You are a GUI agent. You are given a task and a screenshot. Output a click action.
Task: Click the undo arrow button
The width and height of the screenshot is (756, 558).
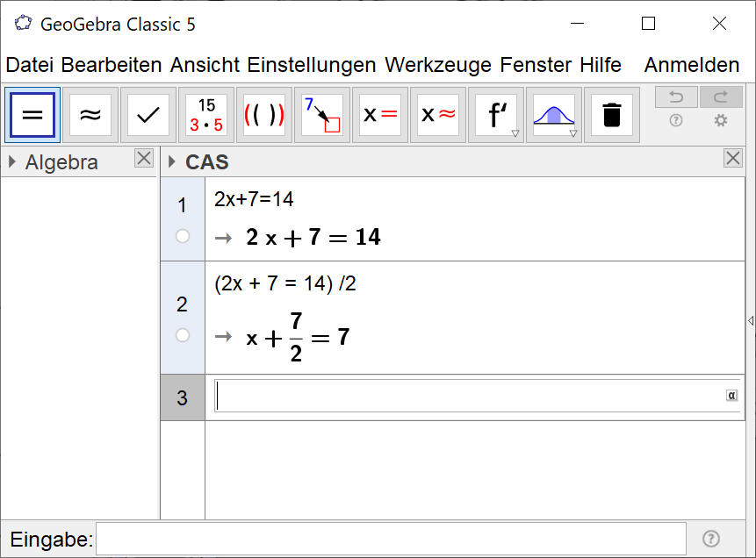676,97
